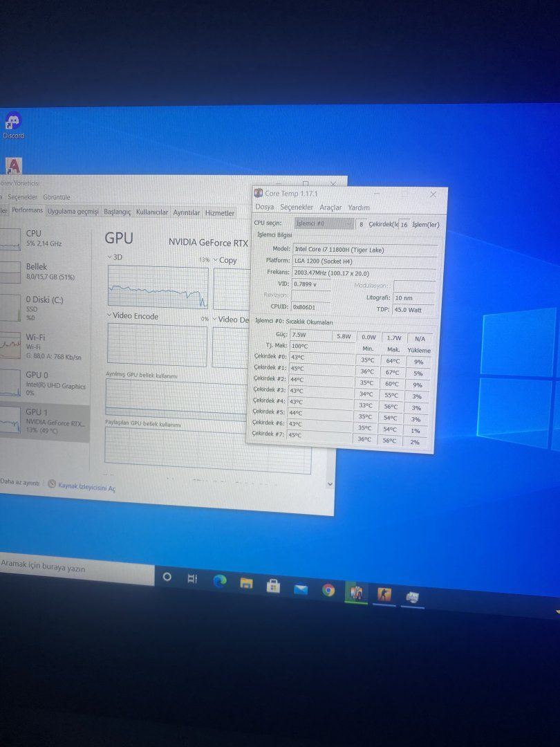Switch to Core Temp via its taskbar icon

[x=356, y=593]
